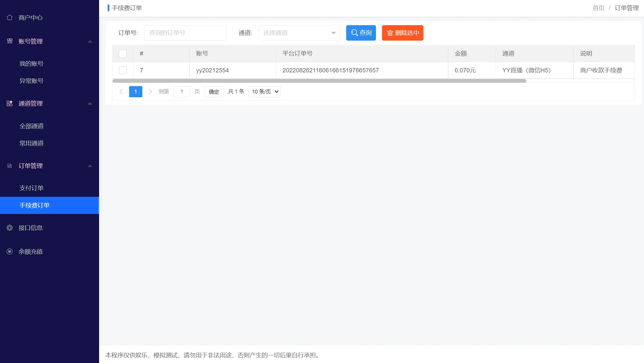Click the home icon beside 商户中心

tap(9, 17)
